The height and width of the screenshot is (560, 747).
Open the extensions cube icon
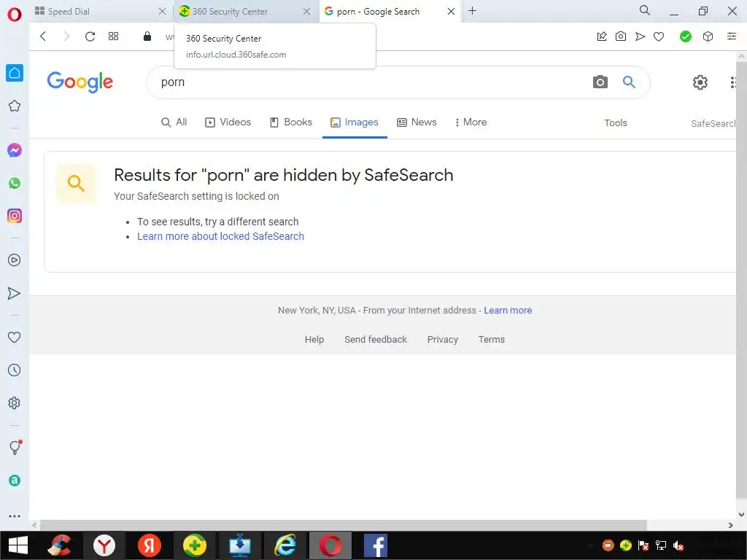tap(708, 36)
